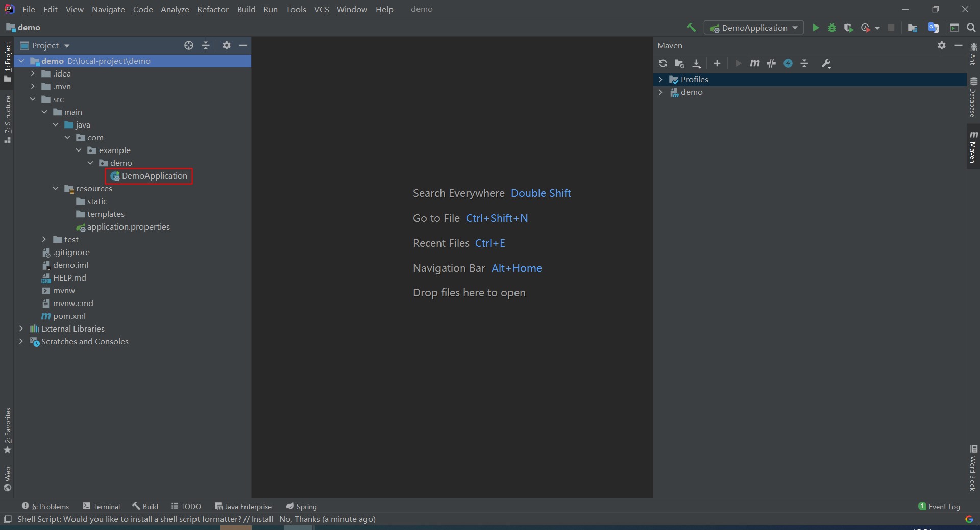This screenshot has height=530, width=980.
Task: Open the Structure side tab
Action: [7, 120]
